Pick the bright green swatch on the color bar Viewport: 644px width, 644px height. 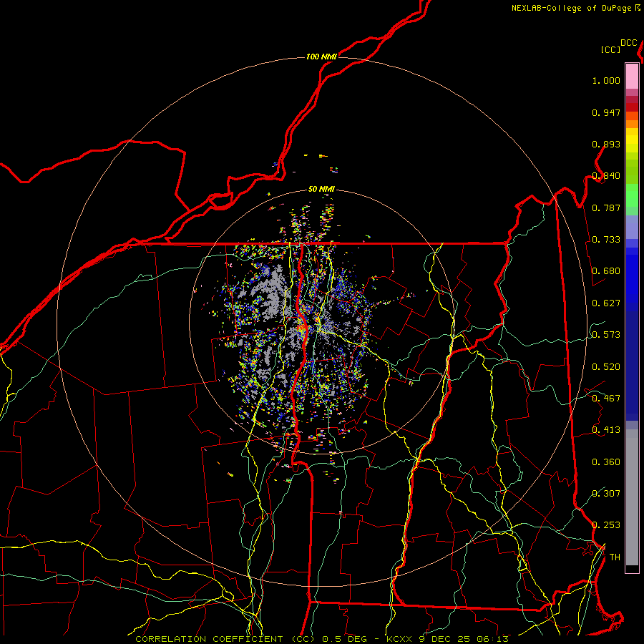[x=632, y=195]
